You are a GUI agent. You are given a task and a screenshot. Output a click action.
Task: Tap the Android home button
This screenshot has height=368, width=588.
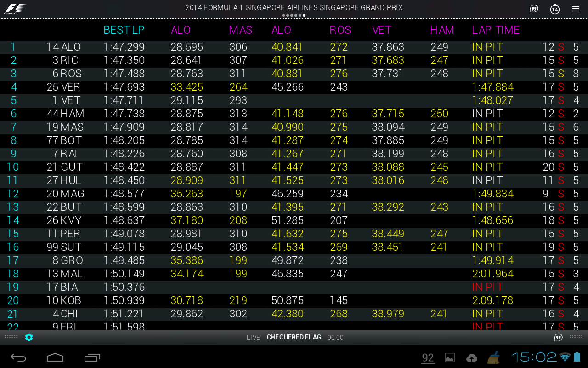[x=55, y=357]
